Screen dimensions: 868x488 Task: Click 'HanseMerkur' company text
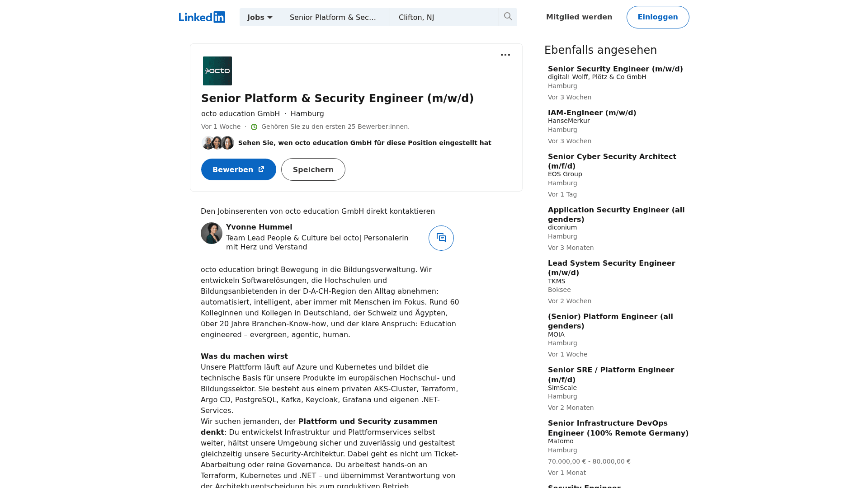pyautogui.click(x=569, y=121)
